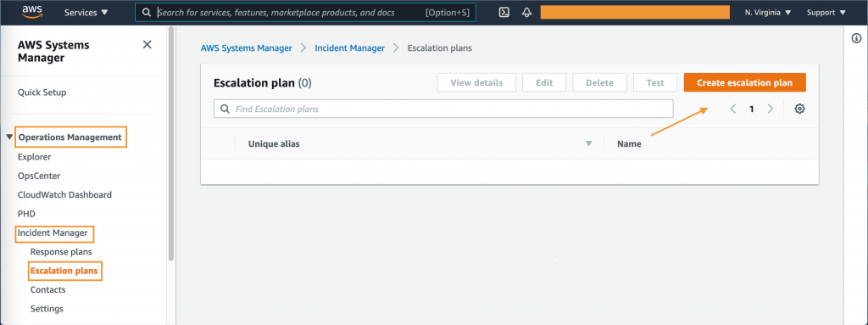The width and height of the screenshot is (868, 325).
Task: Click Create escalation plan button
Action: coord(744,82)
